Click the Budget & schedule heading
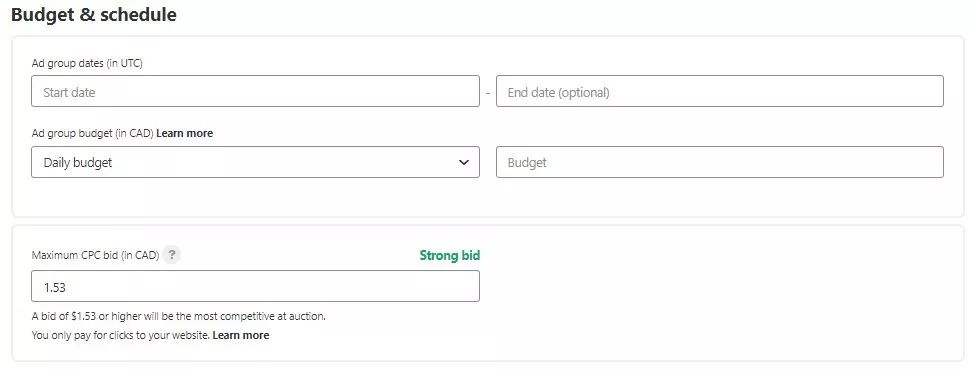This screenshot has height=370, width=974. pos(94,15)
